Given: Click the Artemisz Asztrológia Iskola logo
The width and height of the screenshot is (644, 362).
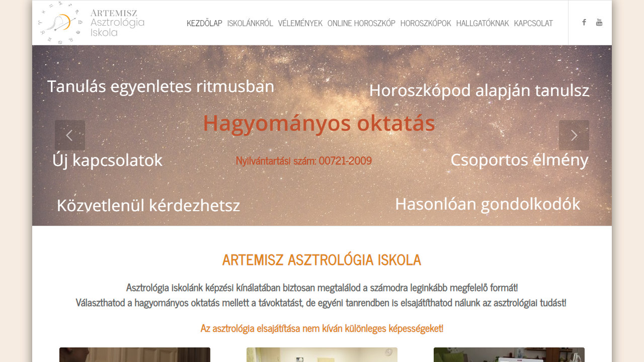Looking at the screenshot, I should pyautogui.click(x=92, y=23).
